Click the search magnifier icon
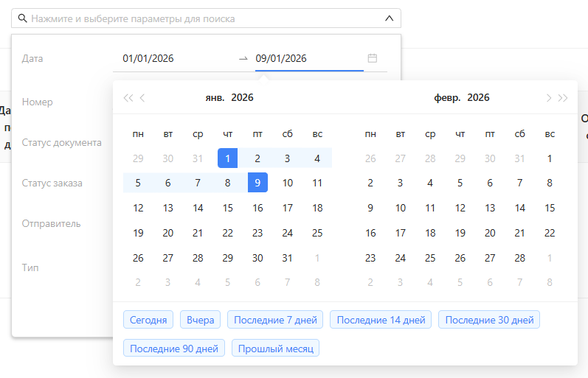This screenshot has width=588, height=378. (23, 18)
